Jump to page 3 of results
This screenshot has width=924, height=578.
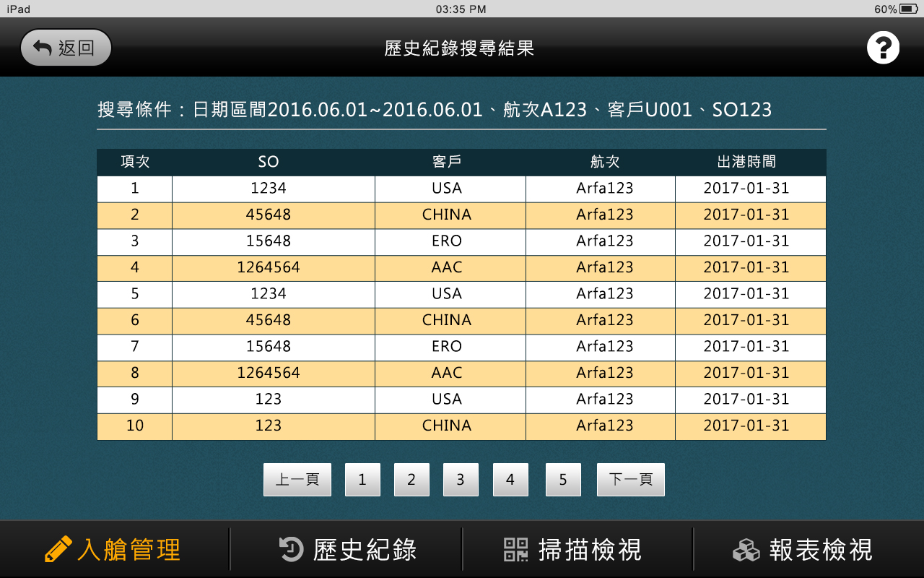pos(461,480)
